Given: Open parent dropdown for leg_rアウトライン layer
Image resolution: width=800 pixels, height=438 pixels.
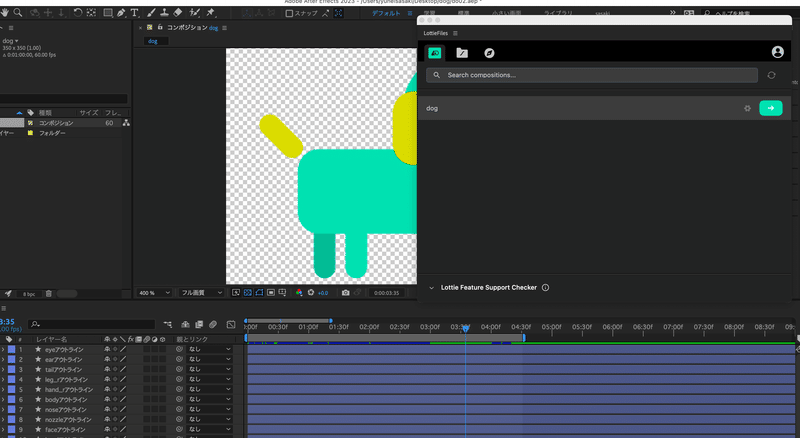Looking at the screenshot, I should (209, 379).
